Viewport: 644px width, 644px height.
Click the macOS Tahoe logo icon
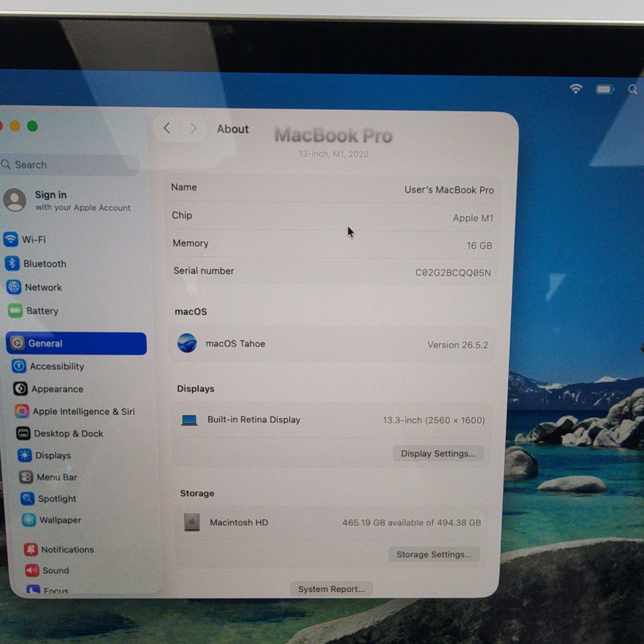tap(187, 343)
